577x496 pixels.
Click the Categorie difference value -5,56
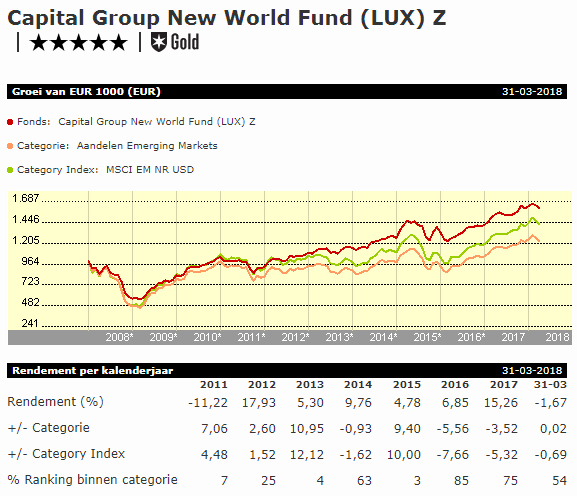[453, 429]
